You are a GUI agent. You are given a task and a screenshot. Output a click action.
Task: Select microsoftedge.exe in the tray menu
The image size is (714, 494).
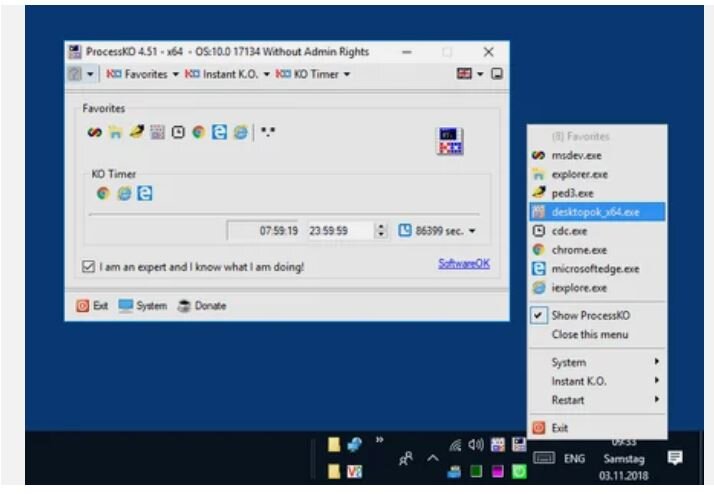click(x=597, y=269)
